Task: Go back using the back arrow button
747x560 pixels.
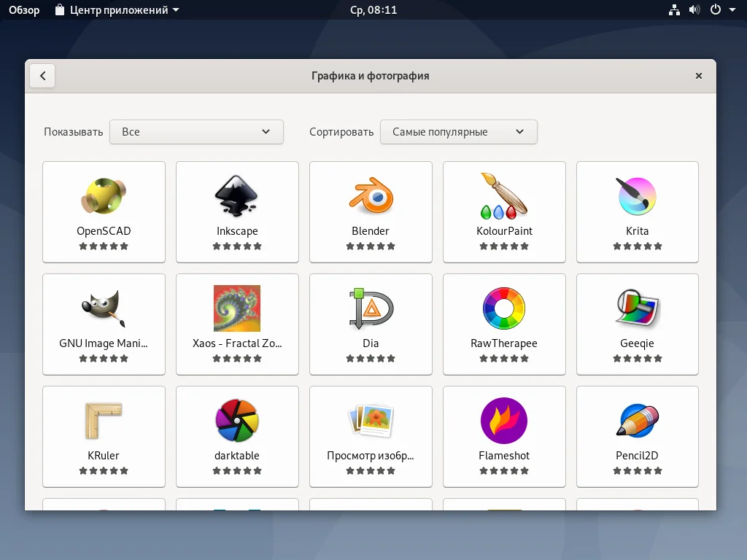Action: pyautogui.click(x=42, y=75)
